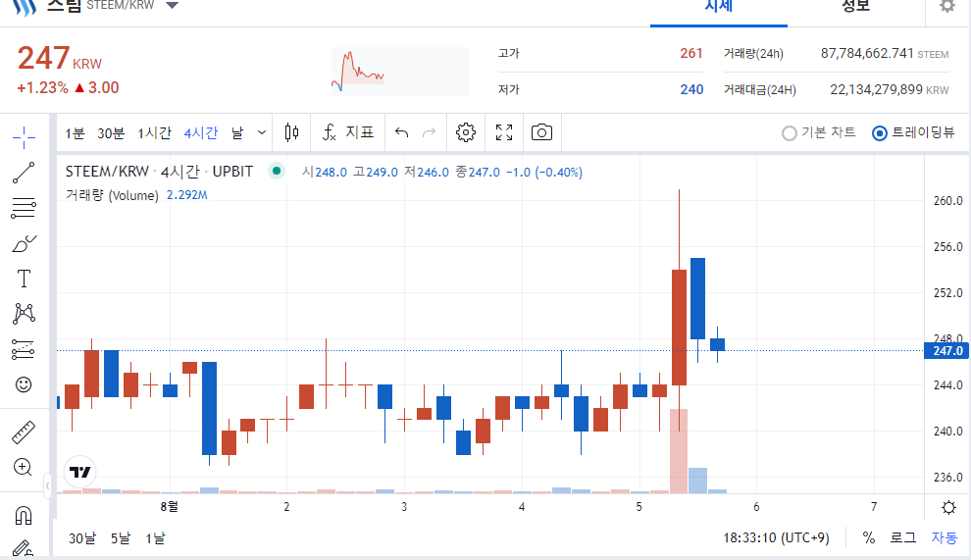971x560 pixels.
Task: Open the pattern drawing tool
Action: pos(24,314)
